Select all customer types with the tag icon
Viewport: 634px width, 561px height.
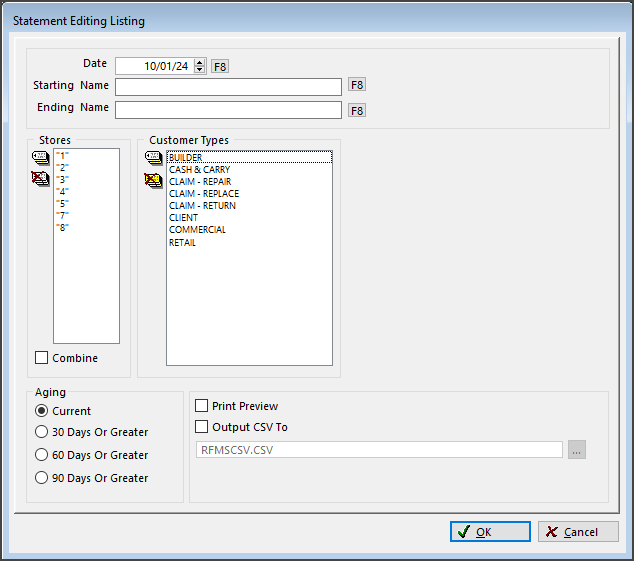154,158
